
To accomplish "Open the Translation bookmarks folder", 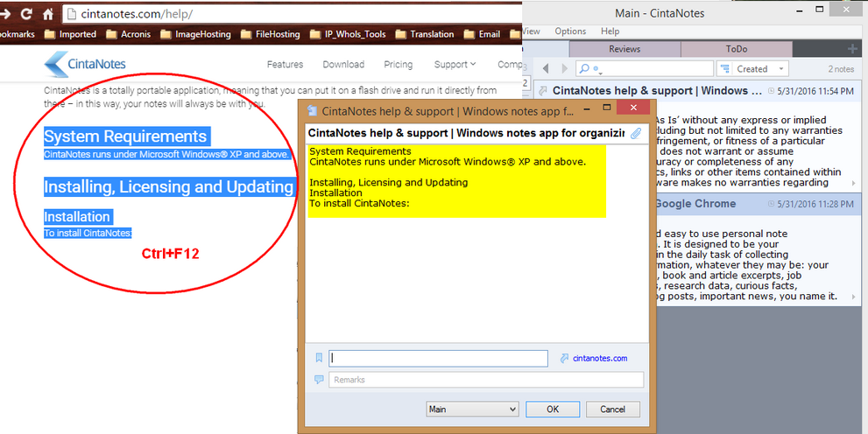I will pos(424,34).
